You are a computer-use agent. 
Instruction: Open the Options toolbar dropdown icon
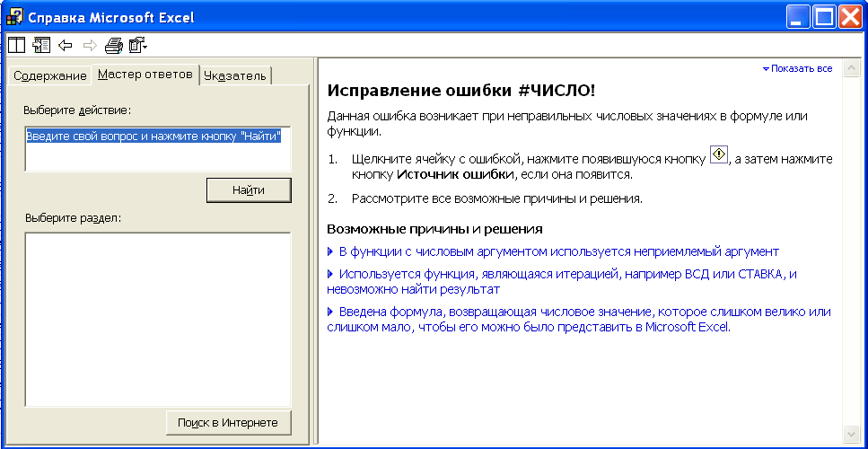coord(138,45)
